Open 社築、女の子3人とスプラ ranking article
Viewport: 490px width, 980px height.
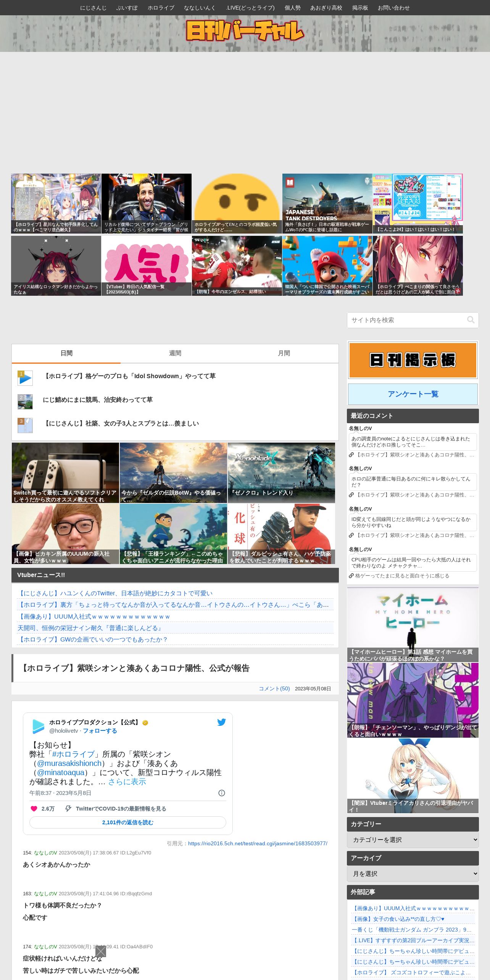pos(121,423)
